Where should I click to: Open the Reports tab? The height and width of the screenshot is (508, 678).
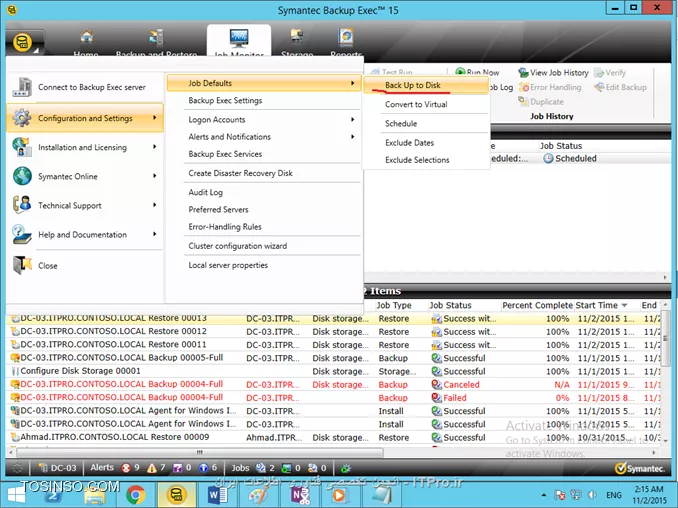(346, 42)
